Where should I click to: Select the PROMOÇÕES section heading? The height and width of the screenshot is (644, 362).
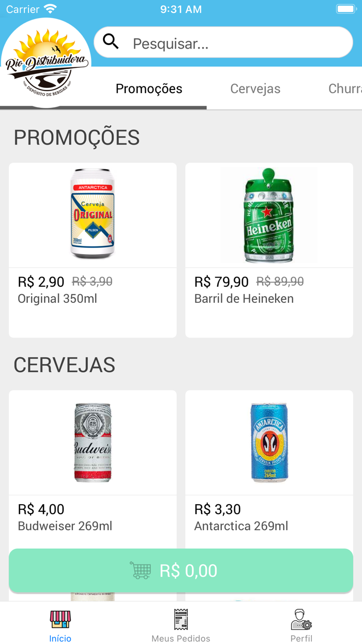point(77,137)
